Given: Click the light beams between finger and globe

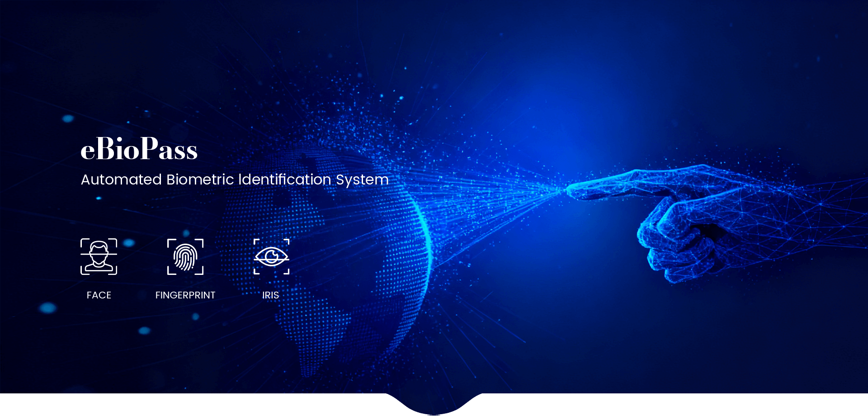Looking at the screenshot, I should coord(497,194).
